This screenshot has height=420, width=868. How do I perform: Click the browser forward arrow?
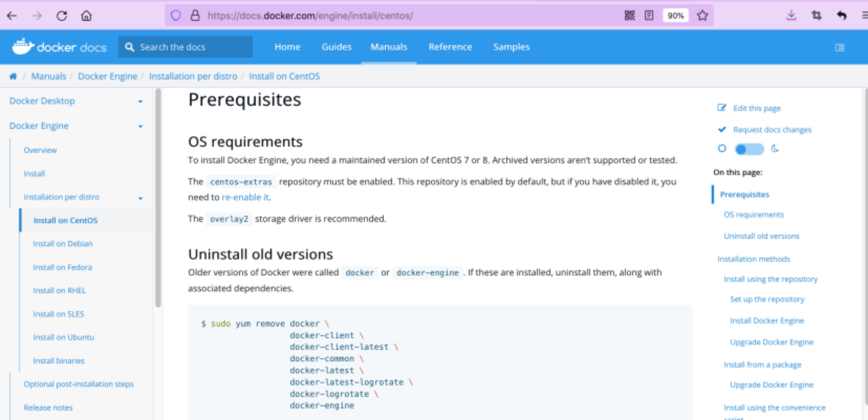pos(37,16)
